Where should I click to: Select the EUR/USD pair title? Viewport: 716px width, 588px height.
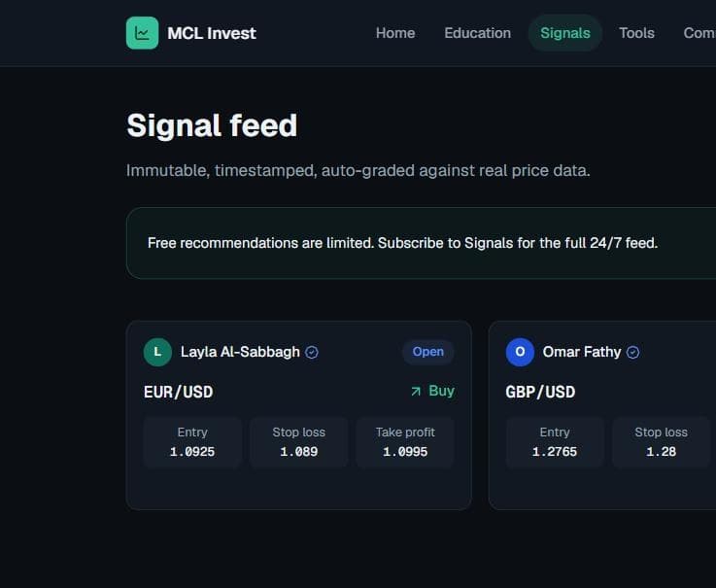coord(178,392)
